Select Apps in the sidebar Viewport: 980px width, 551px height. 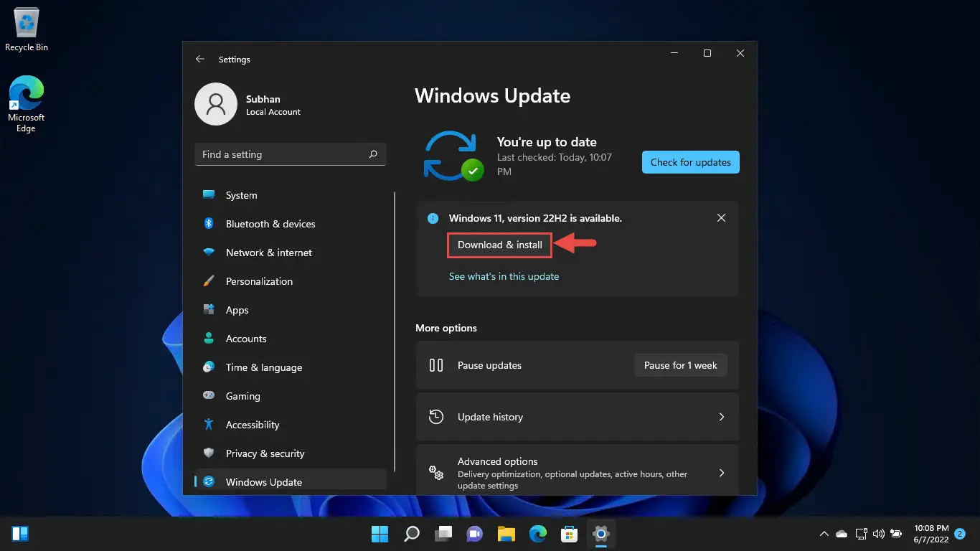pyautogui.click(x=291, y=310)
